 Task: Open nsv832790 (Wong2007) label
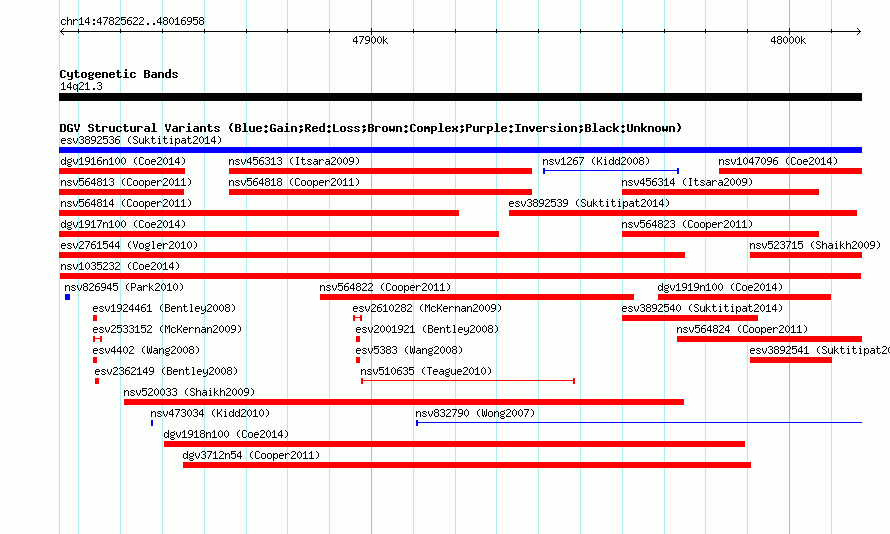(475, 413)
